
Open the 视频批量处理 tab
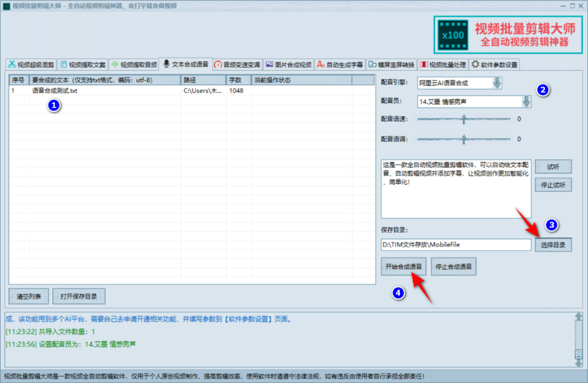[443, 64]
